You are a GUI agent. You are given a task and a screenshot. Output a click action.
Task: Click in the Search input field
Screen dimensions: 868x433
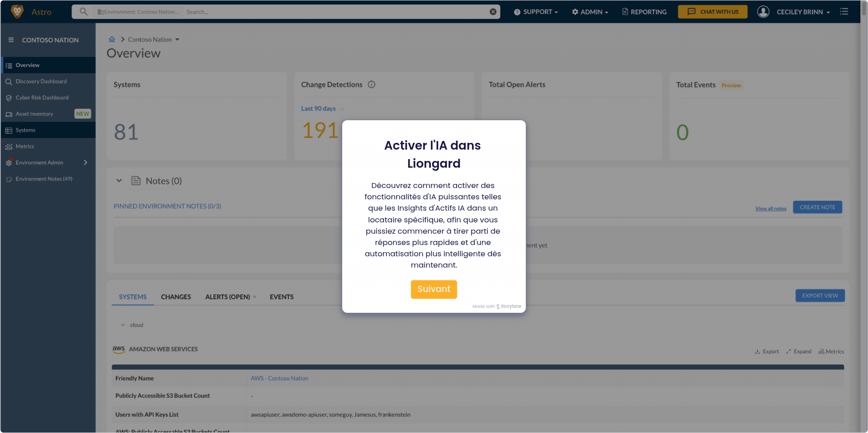335,12
